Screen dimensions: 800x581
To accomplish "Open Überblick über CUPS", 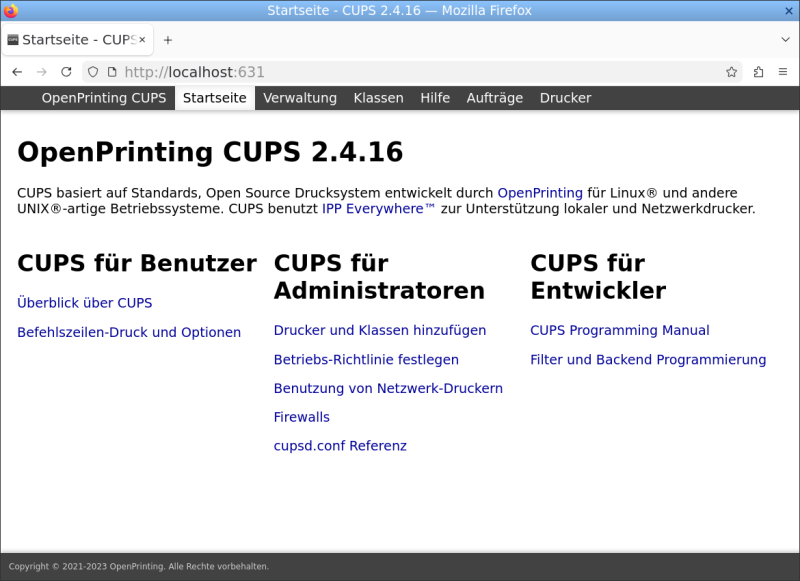I will (x=84, y=303).
